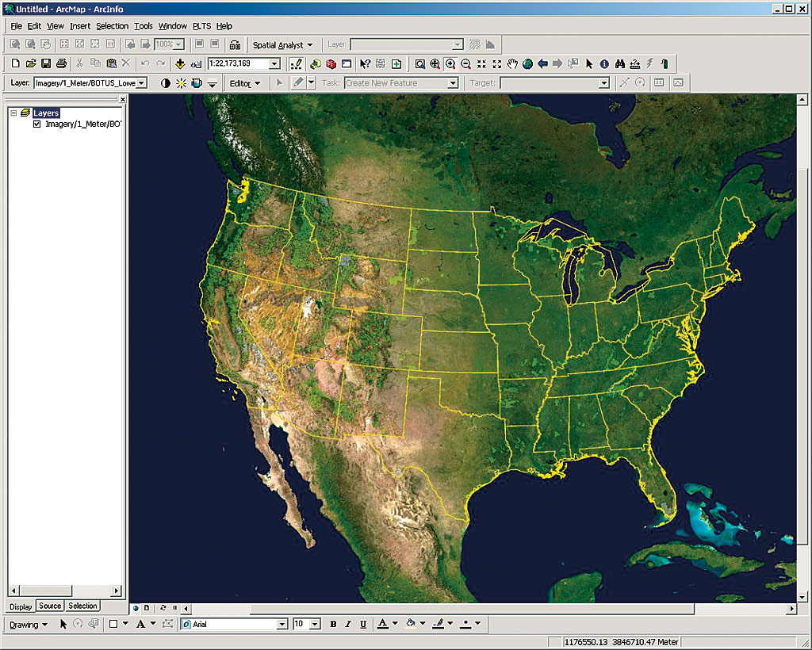Open the Selection menu
Viewport: 812px width, 650px height.
[x=112, y=26]
